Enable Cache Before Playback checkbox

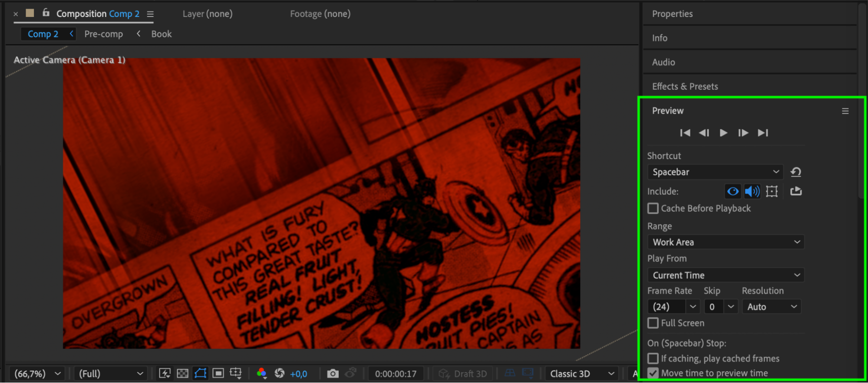tap(653, 209)
